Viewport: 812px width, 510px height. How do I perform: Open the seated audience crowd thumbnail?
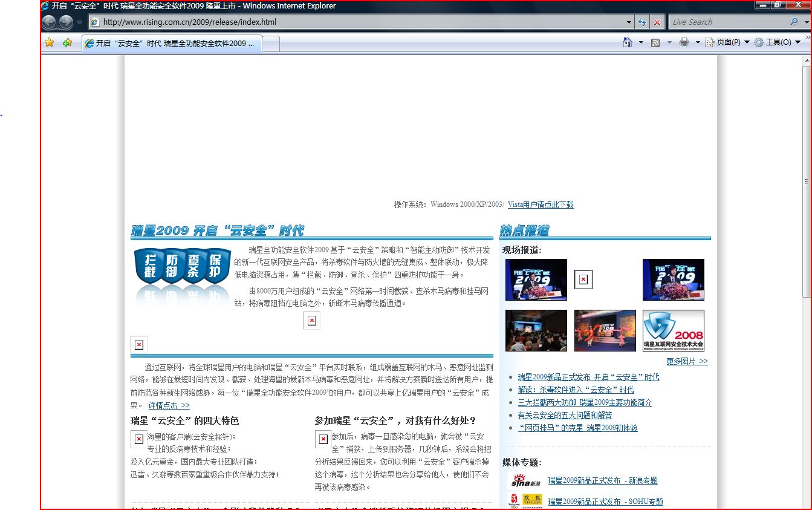(536, 330)
